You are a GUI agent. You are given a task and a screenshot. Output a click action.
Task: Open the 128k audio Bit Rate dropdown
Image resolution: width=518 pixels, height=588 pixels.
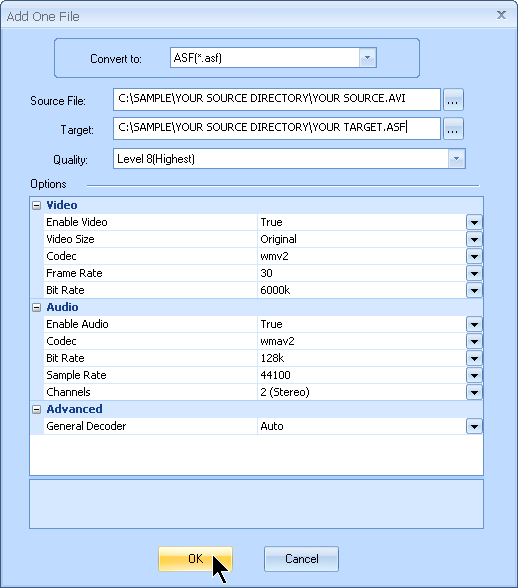click(x=474, y=358)
